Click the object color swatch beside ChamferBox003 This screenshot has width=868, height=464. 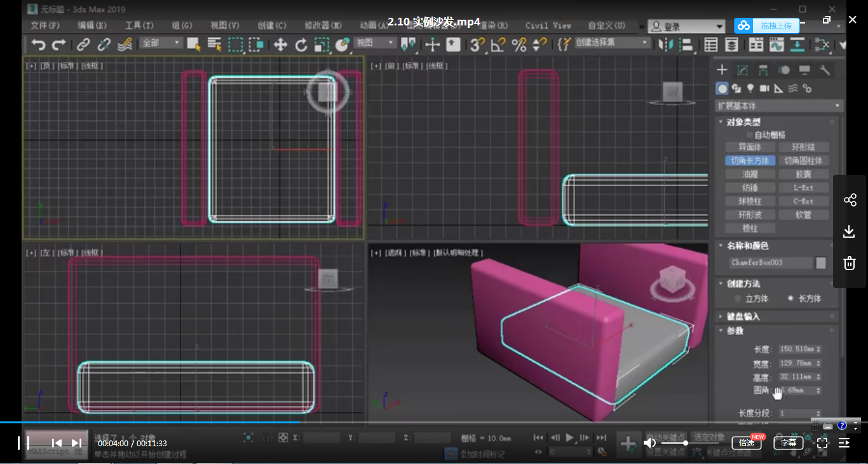click(821, 263)
